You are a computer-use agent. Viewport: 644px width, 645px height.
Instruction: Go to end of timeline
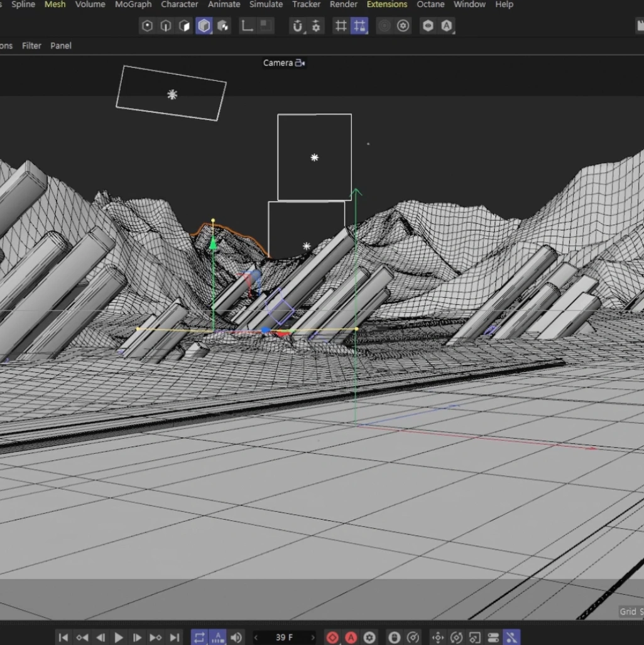175,637
